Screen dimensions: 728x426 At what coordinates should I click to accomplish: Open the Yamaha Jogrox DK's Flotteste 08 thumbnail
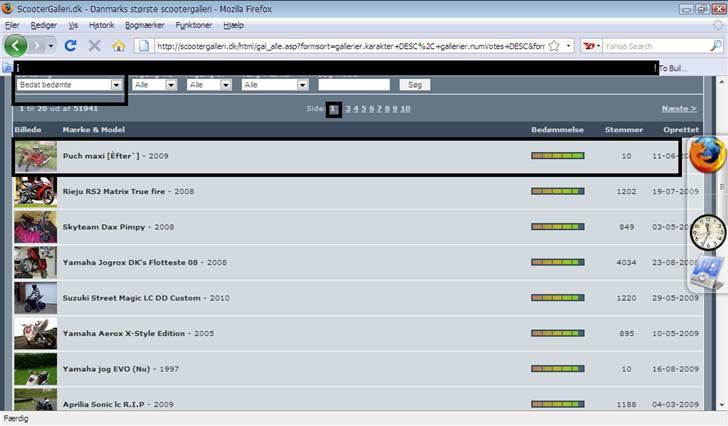pyautogui.click(x=36, y=262)
